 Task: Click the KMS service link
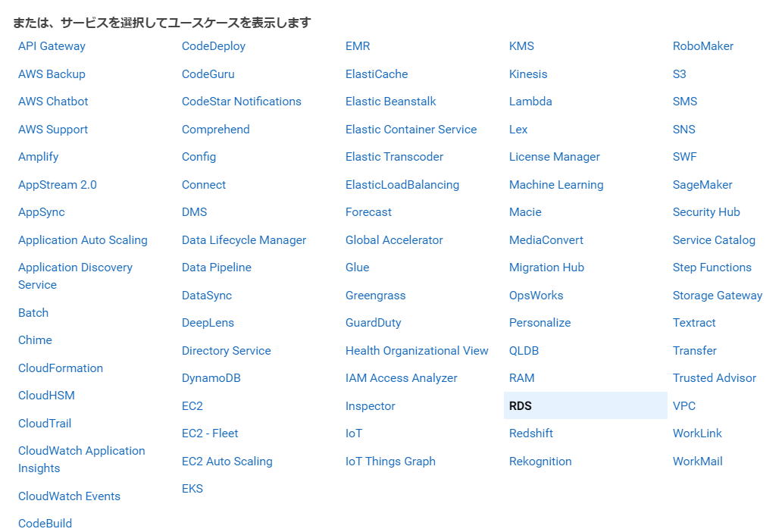(x=521, y=46)
